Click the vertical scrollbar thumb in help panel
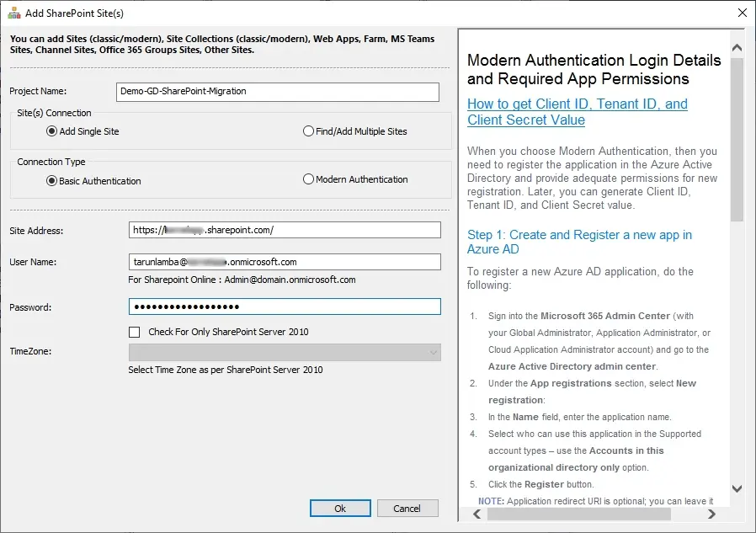This screenshot has width=756, height=533. pos(737,140)
